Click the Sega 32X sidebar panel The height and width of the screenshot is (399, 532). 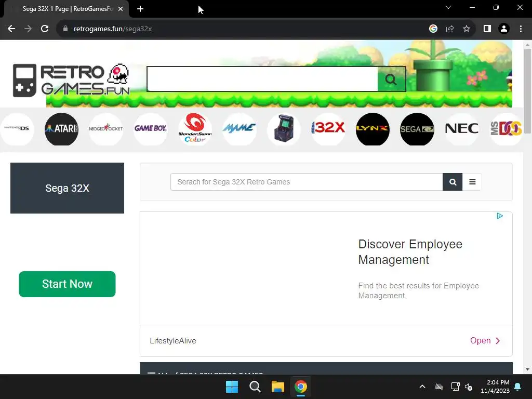point(67,188)
